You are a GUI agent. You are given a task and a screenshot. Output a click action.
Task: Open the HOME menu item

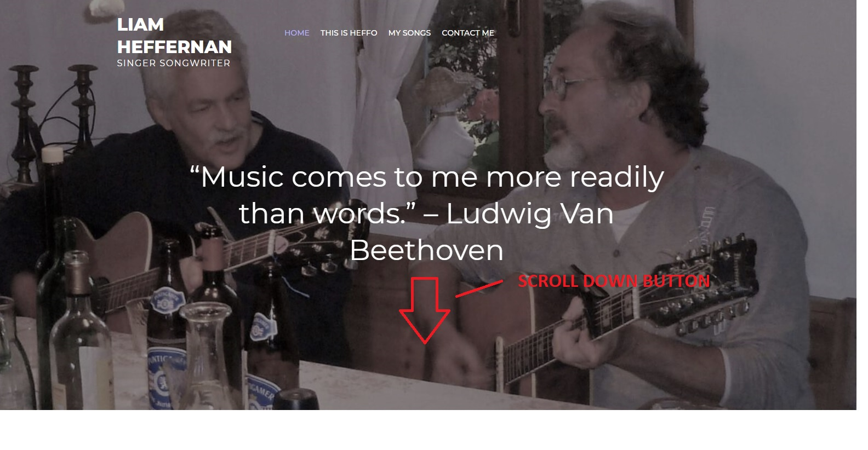(x=297, y=33)
